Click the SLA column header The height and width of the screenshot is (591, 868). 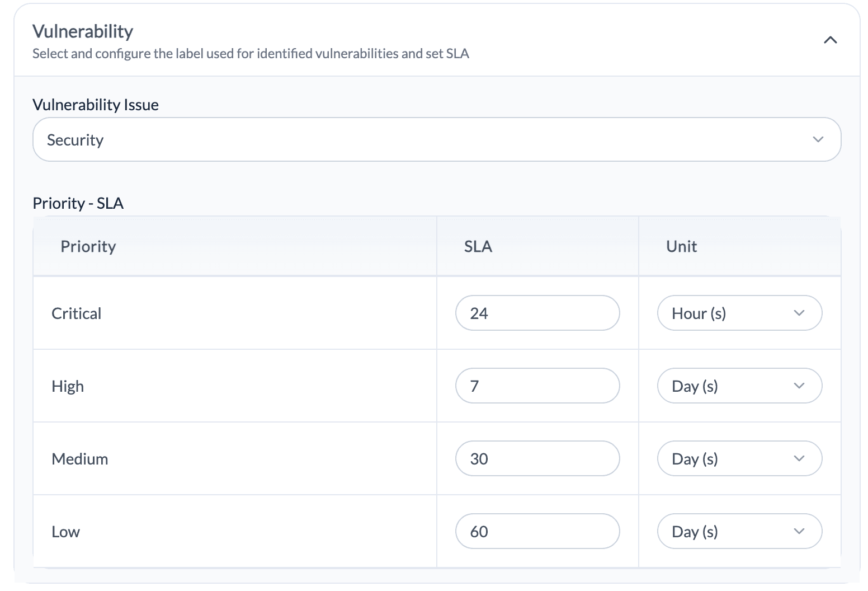tap(478, 246)
